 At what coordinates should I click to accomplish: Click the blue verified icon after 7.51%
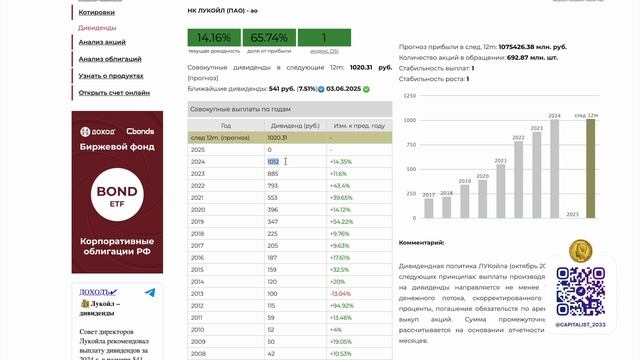click(321, 89)
